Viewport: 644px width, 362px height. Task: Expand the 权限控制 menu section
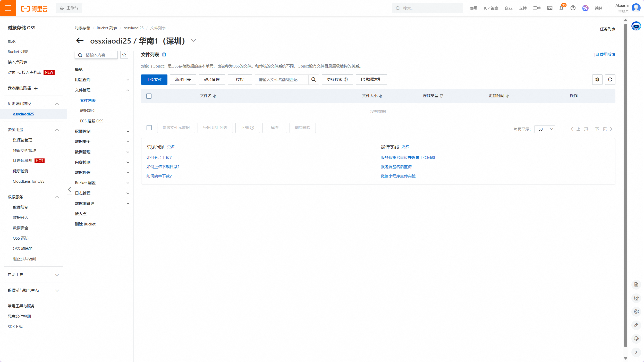[102, 131]
